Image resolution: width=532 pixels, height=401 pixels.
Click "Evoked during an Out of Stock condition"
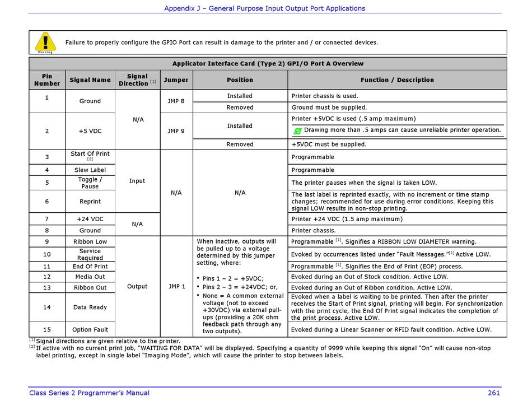370,277
